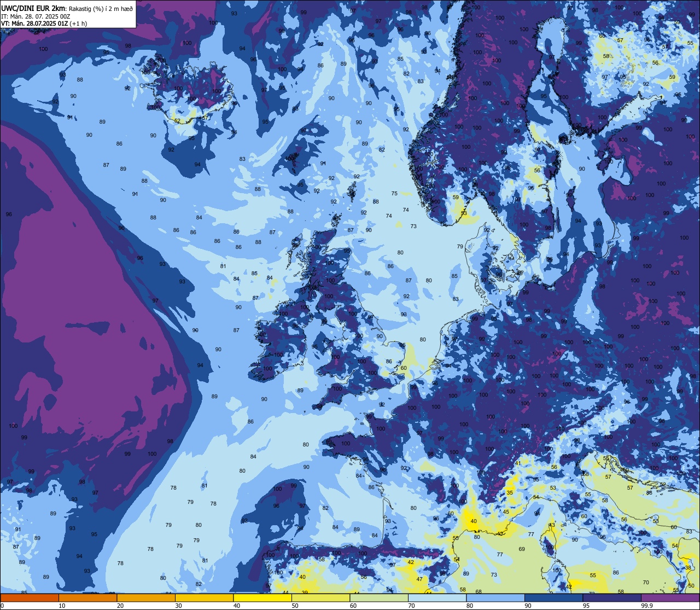Click the "35" humidity value on the map
This screenshot has width=700, height=610.
pos(510,493)
